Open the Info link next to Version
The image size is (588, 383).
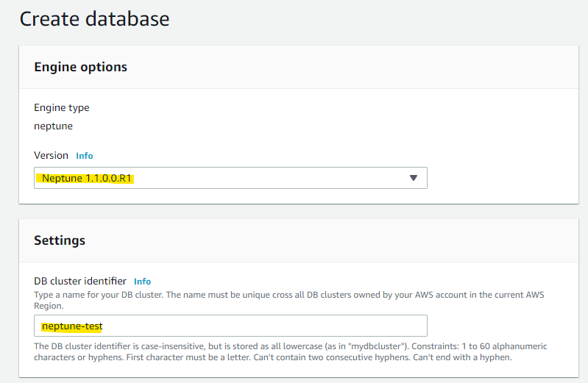tap(85, 156)
